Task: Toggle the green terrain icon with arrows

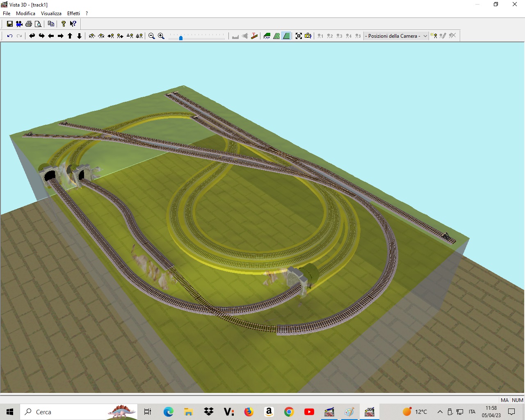Action: click(x=267, y=36)
